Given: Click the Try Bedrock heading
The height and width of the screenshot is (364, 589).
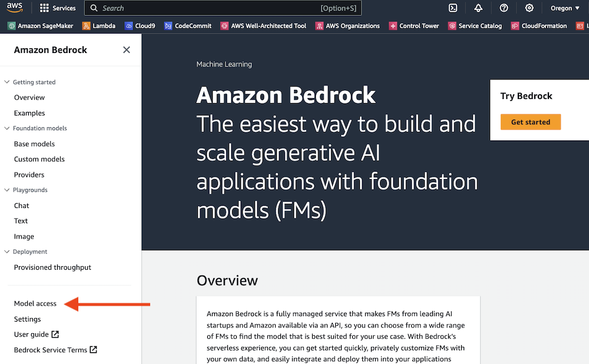Looking at the screenshot, I should [x=526, y=96].
